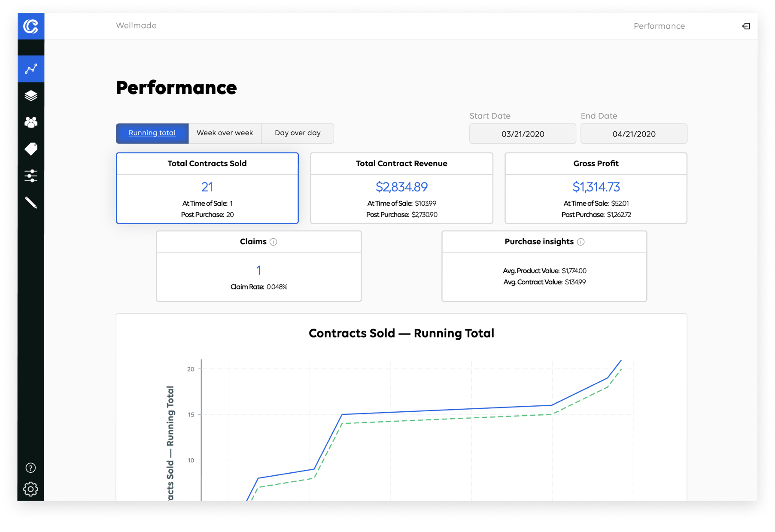Click the logout icon in header
The image size is (775, 532).
coord(746,26)
